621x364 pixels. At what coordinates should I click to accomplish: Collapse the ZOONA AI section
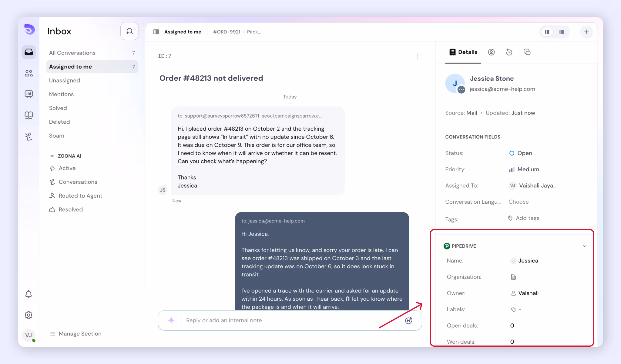click(52, 156)
